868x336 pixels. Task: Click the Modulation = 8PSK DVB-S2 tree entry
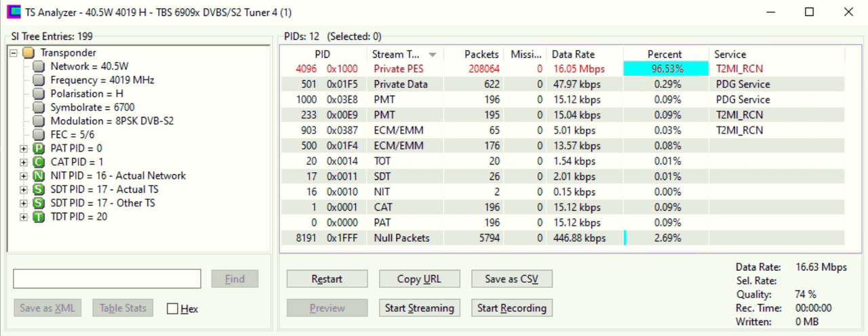112,121
